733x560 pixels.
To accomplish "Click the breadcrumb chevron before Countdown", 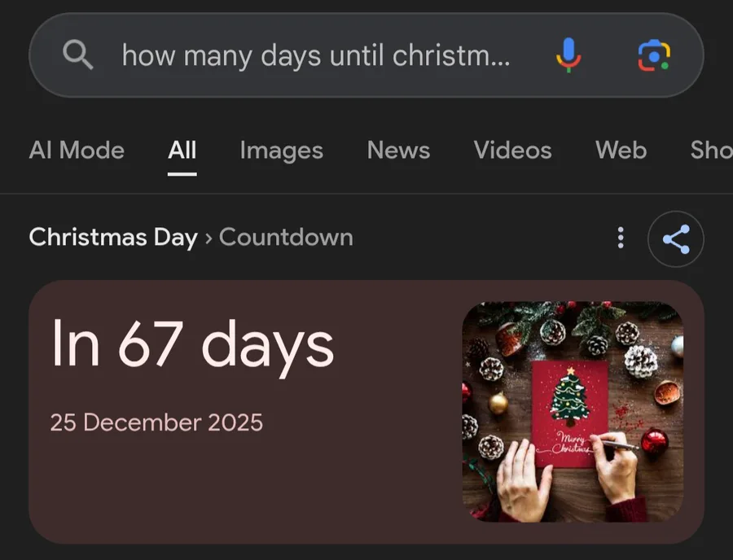I will pyautogui.click(x=208, y=238).
